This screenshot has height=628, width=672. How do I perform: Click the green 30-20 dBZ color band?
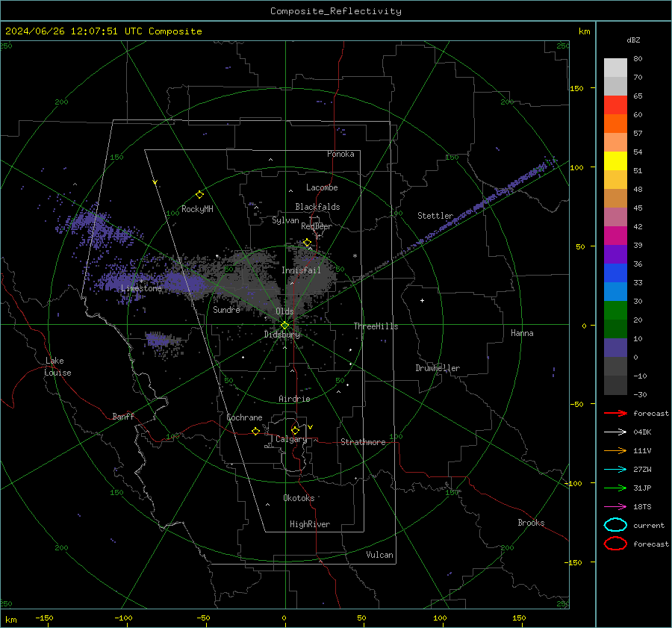pyautogui.click(x=615, y=310)
